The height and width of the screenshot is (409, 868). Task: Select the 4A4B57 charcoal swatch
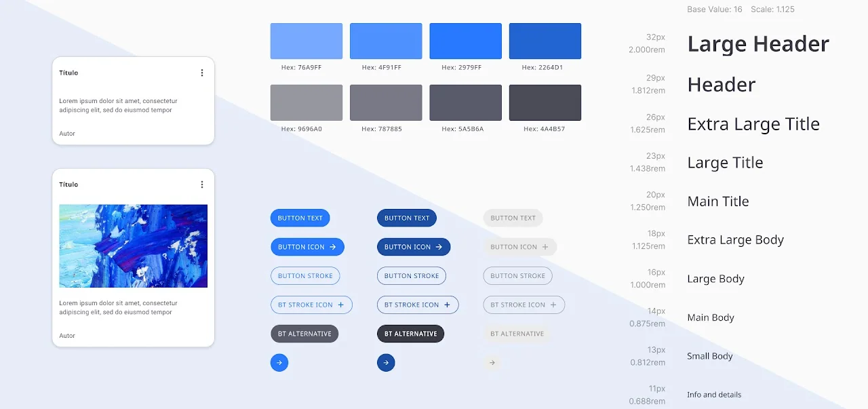click(x=545, y=103)
